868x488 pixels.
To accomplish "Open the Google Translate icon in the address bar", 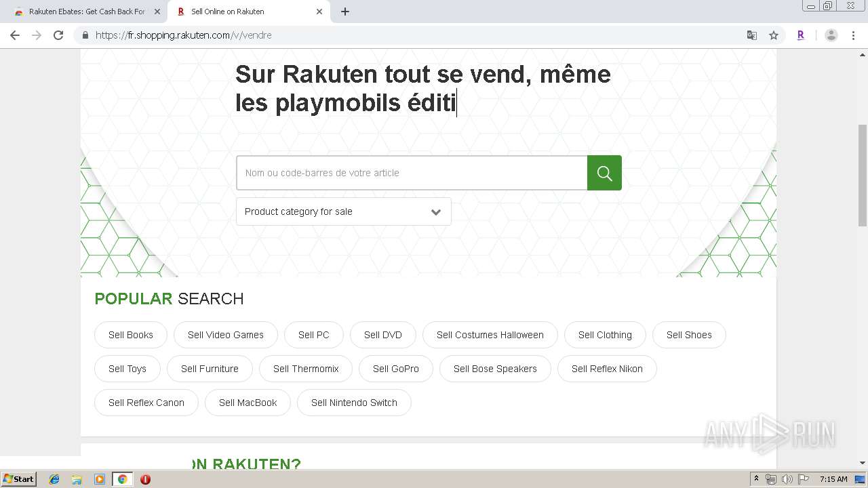I will [x=752, y=35].
